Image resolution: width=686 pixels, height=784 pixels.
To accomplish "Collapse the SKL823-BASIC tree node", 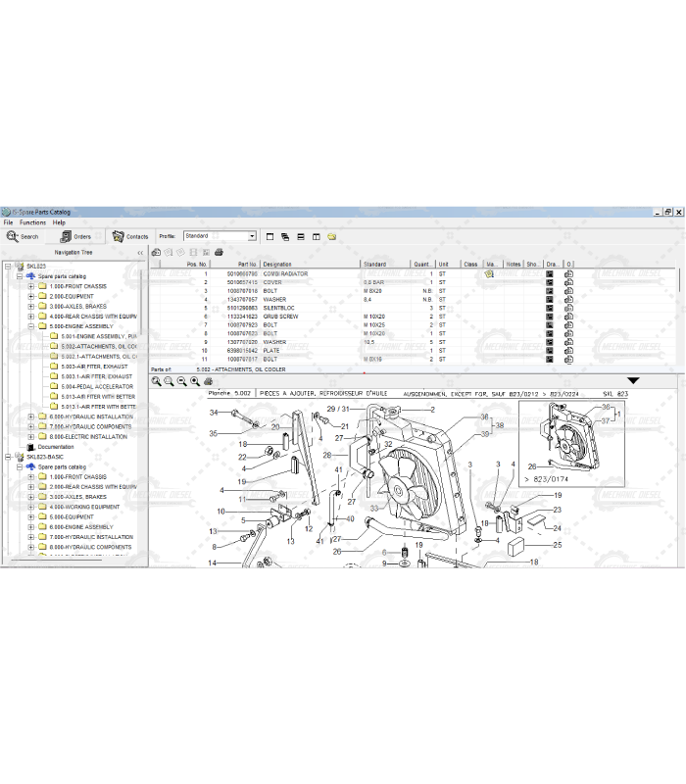I will (7, 457).
